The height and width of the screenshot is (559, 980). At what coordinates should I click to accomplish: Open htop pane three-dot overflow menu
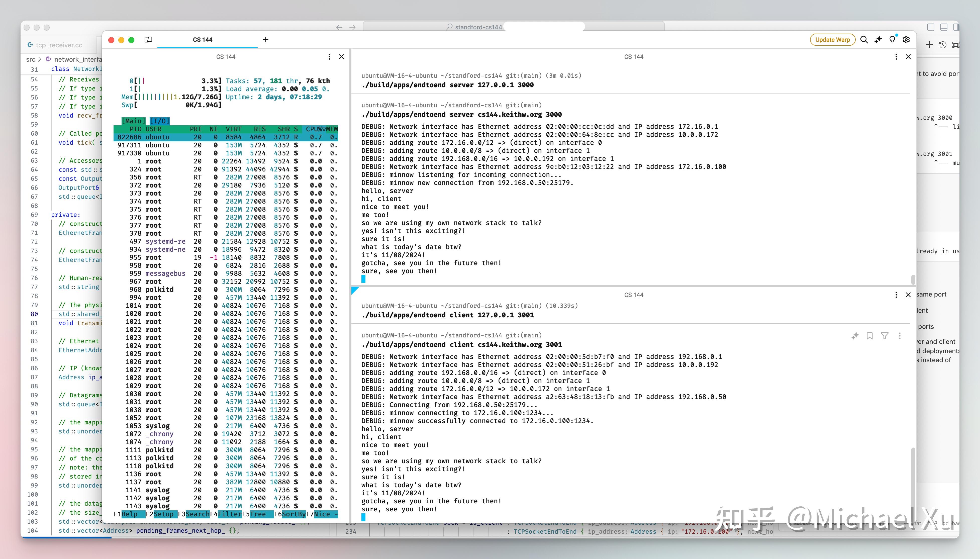click(329, 57)
